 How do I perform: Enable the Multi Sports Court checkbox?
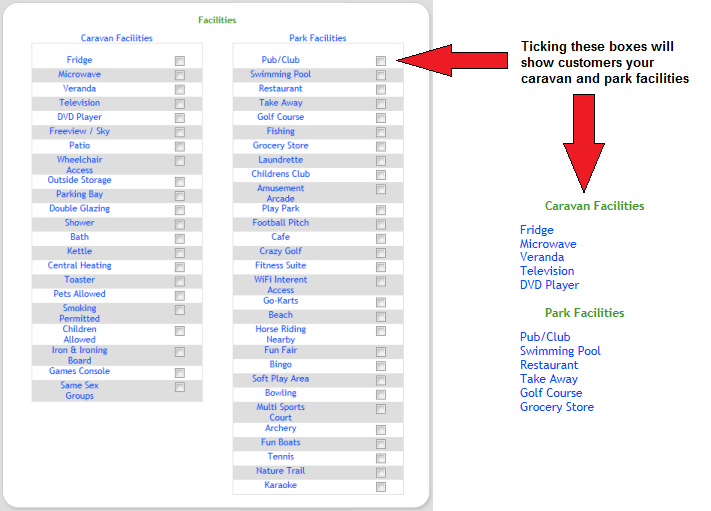(x=381, y=409)
